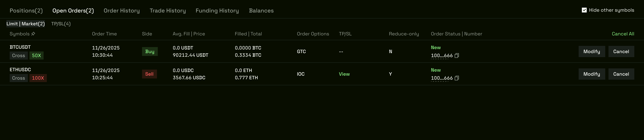View Funding History tab
The image size is (644, 140).
(x=217, y=10)
